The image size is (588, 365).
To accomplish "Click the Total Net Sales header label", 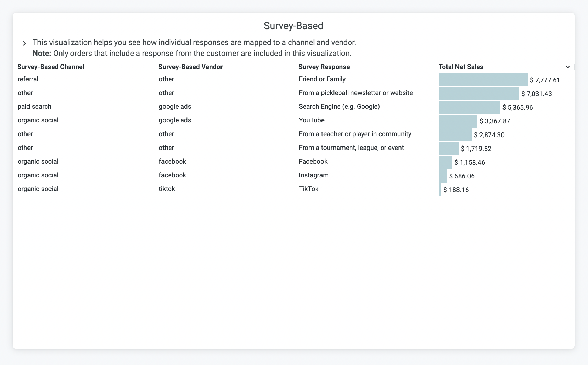I will [x=461, y=67].
